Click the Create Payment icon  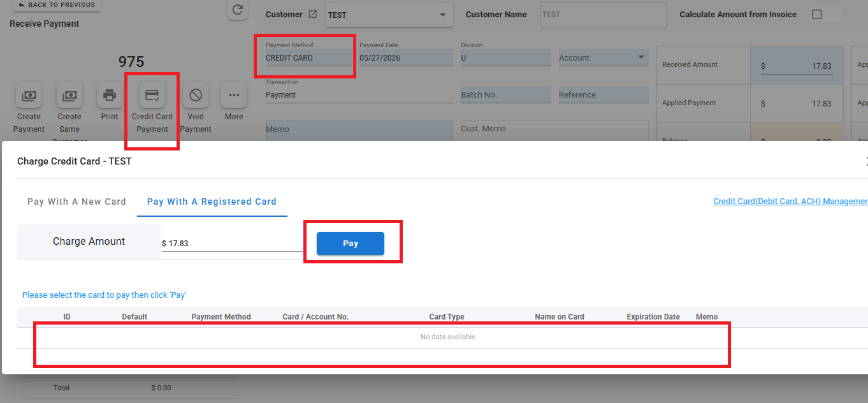point(29,96)
